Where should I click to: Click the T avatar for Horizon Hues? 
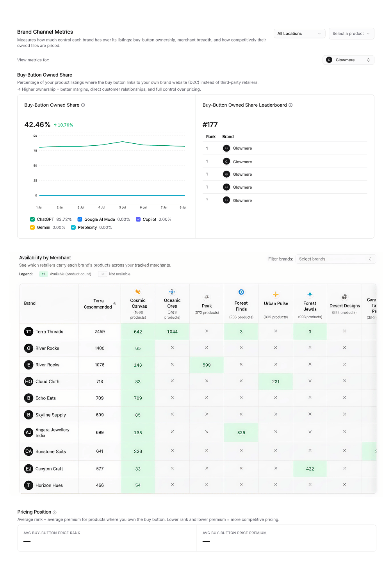click(29, 485)
